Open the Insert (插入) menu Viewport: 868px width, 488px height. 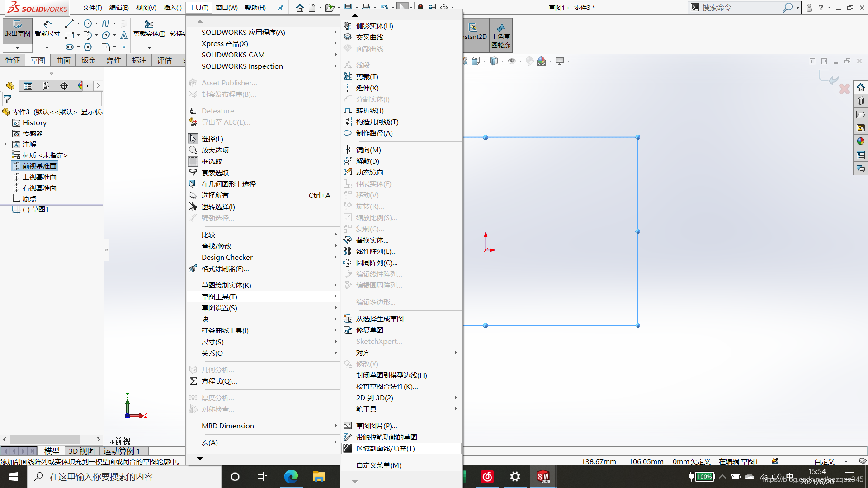(x=172, y=8)
